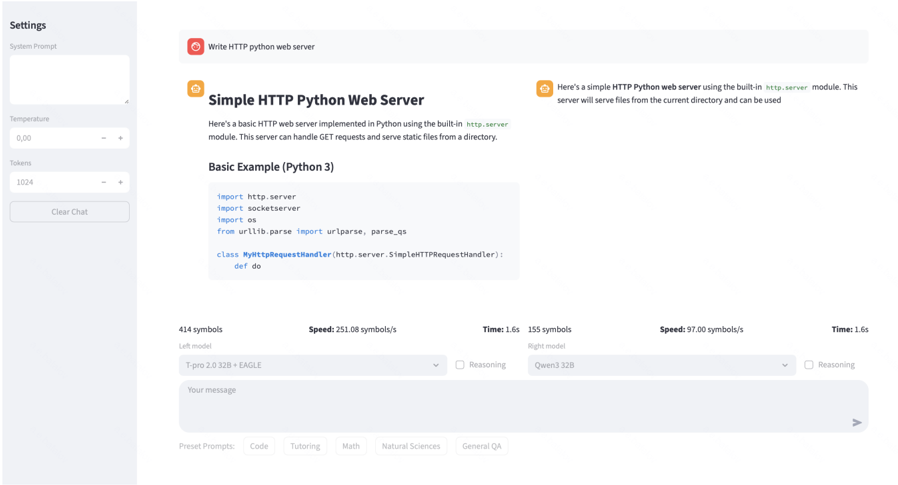Click the Clear Chat button
This screenshot has width=898, height=485.
[x=69, y=212]
